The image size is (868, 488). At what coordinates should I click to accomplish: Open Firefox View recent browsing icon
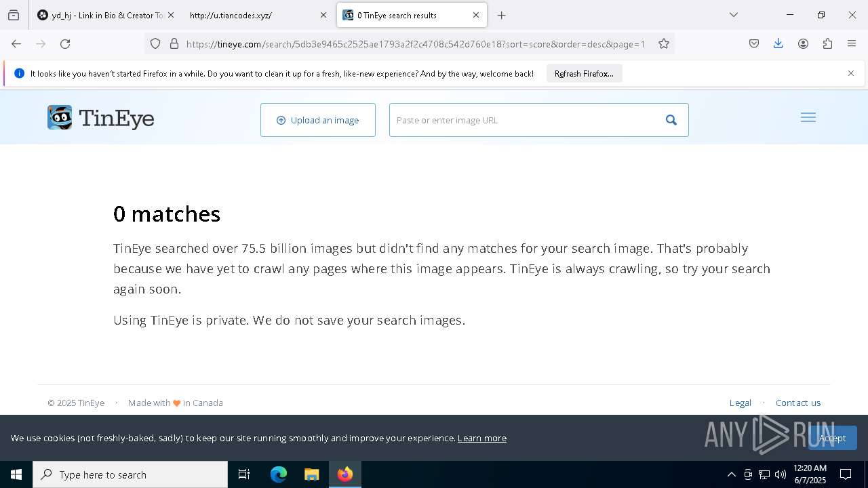click(14, 15)
